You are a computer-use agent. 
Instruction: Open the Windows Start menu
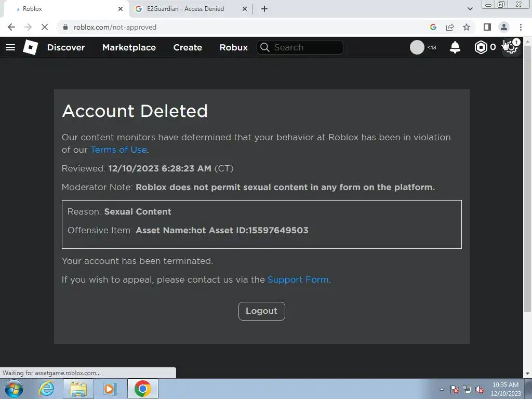(x=14, y=389)
